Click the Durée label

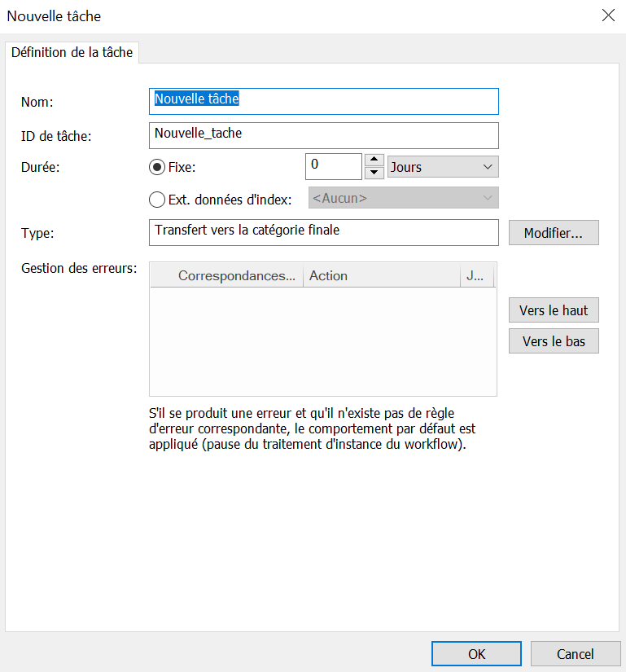click(40, 167)
